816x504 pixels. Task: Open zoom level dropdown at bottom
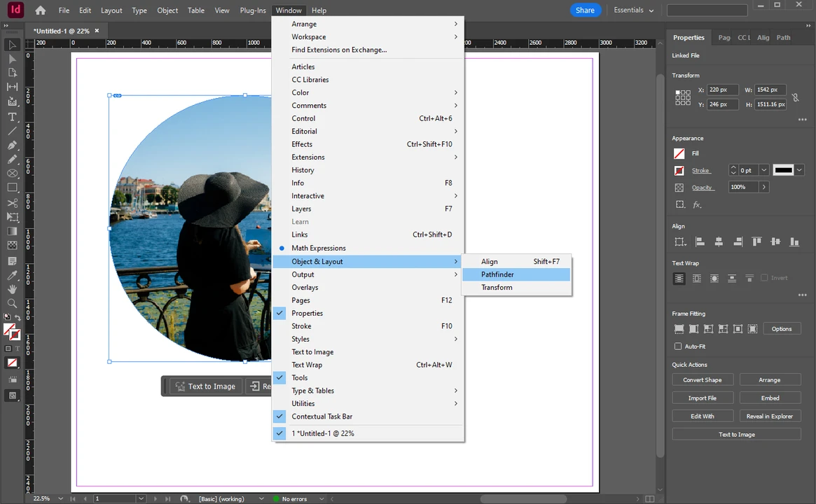(60, 499)
